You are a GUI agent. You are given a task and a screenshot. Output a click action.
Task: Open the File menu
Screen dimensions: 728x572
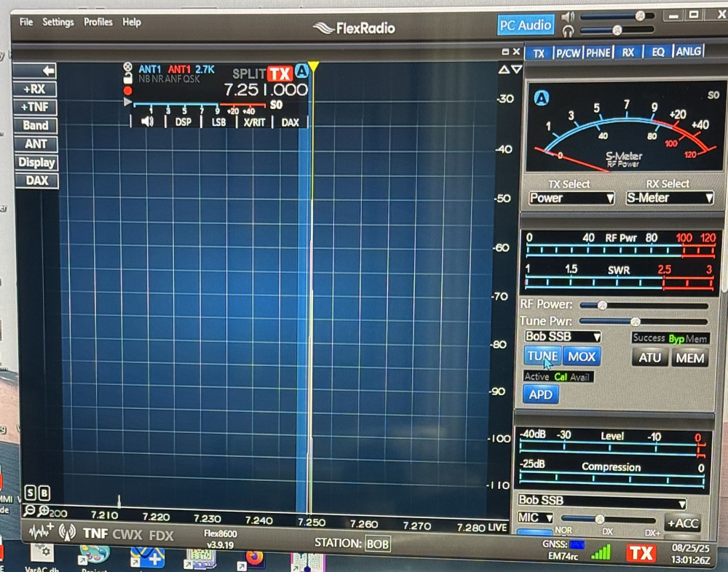point(26,22)
